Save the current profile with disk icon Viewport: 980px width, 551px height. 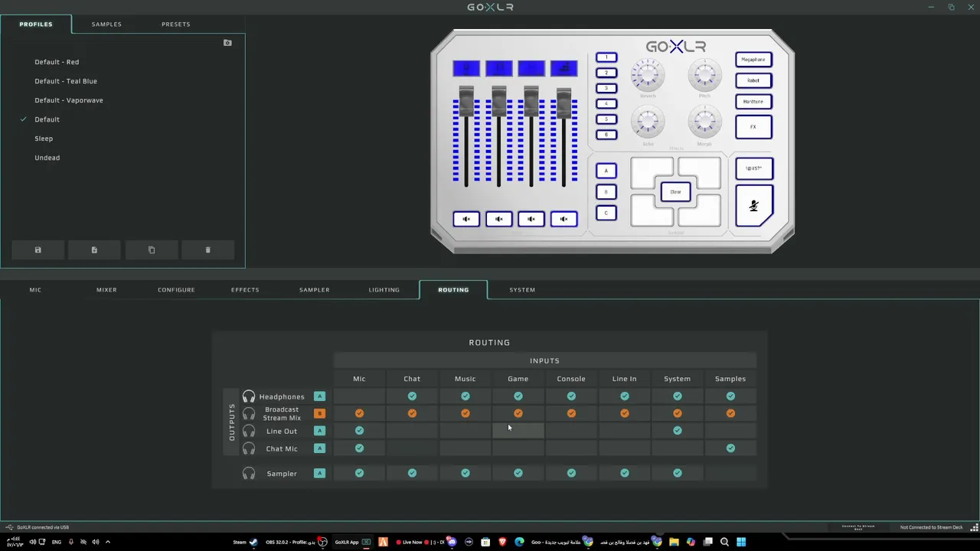[38, 250]
